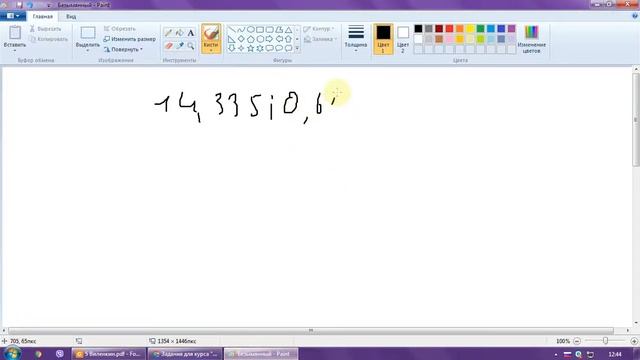The width and height of the screenshot is (640, 360).
Task: Pick the red color swatch
Action: 449,29
